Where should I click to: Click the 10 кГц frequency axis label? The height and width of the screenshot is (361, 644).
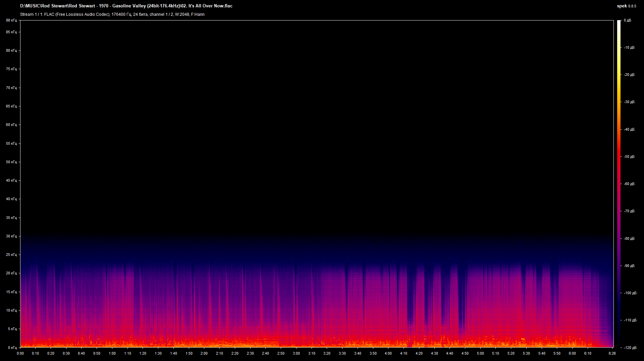(x=11, y=310)
